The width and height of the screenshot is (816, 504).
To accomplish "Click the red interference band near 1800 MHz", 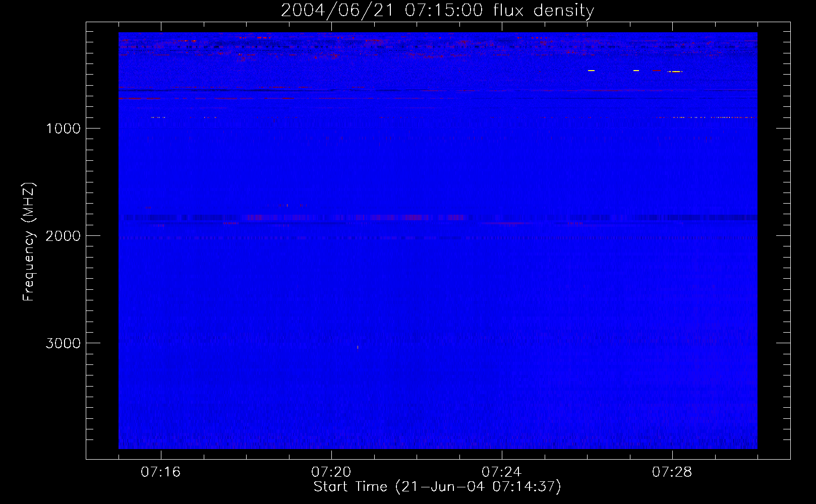I will [438, 218].
